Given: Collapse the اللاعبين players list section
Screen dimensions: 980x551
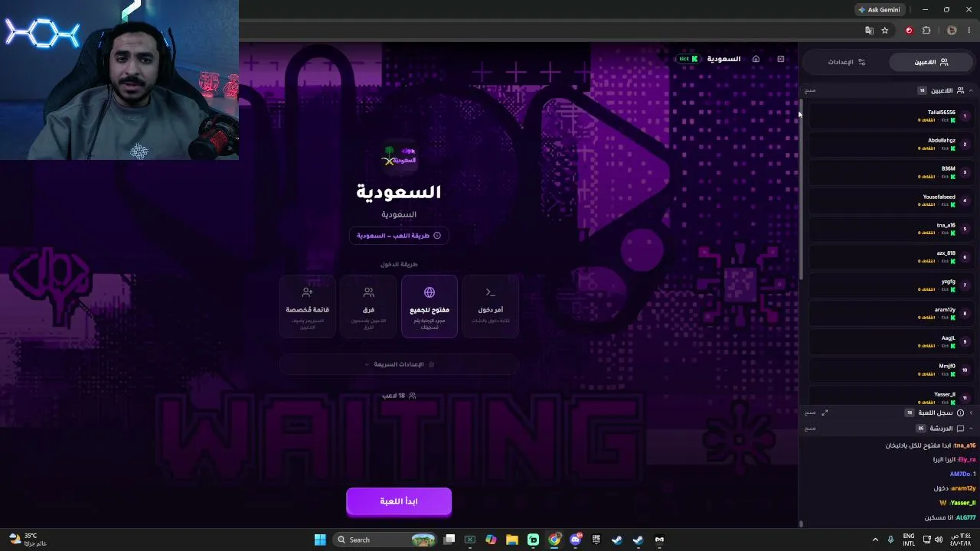Looking at the screenshot, I should coord(971,90).
